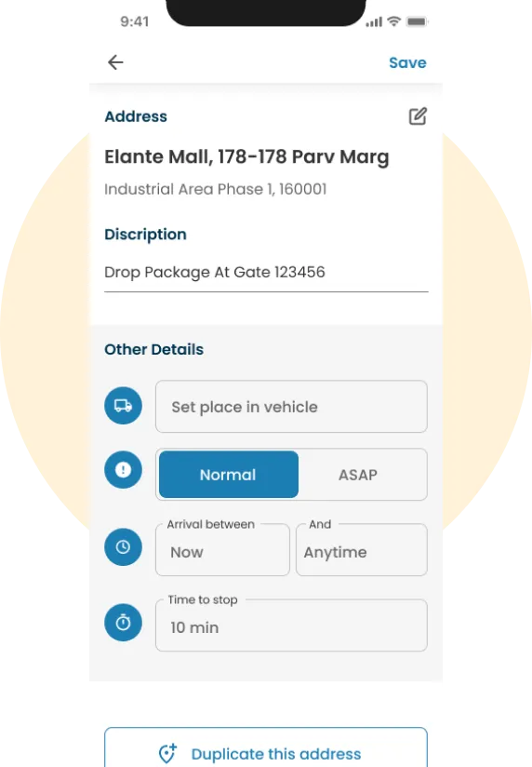Image resolution: width=532 pixels, height=767 pixels.
Task: Tap the battery status icon
Action: tap(417, 21)
